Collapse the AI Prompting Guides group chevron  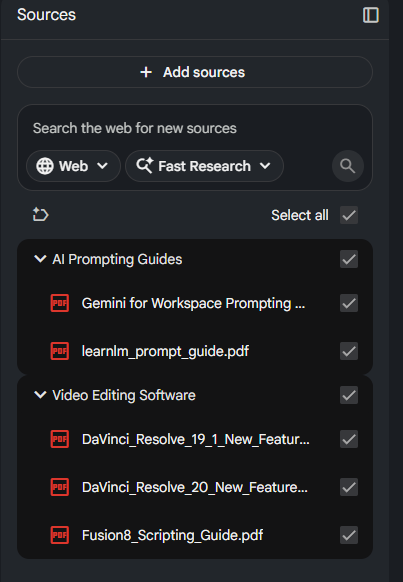point(40,259)
